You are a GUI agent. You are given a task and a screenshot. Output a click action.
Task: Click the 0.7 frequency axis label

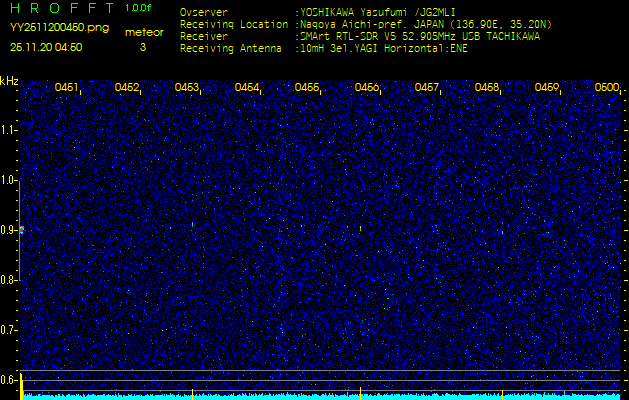[9, 330]
